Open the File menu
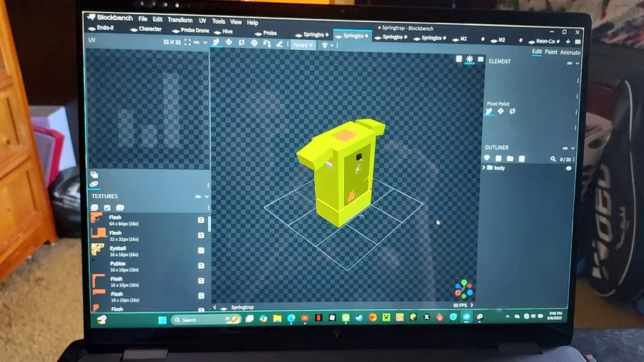 [142, 19]
